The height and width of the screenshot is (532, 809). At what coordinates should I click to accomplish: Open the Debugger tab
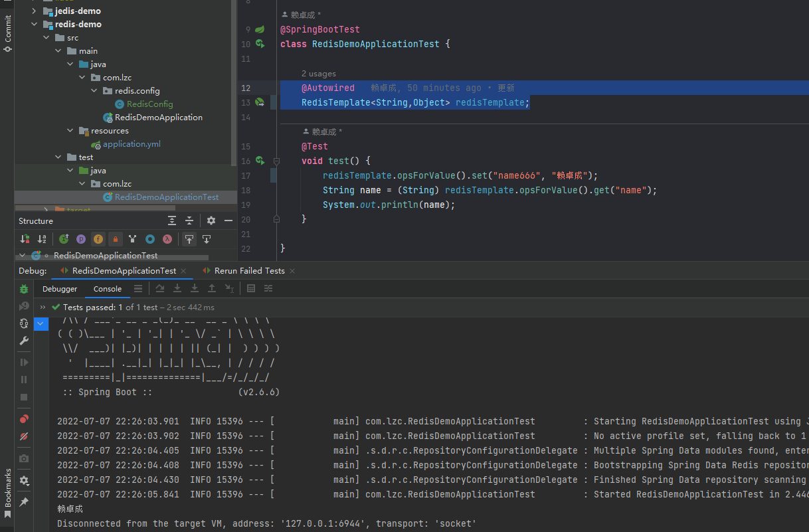click(x=60, y=289)
